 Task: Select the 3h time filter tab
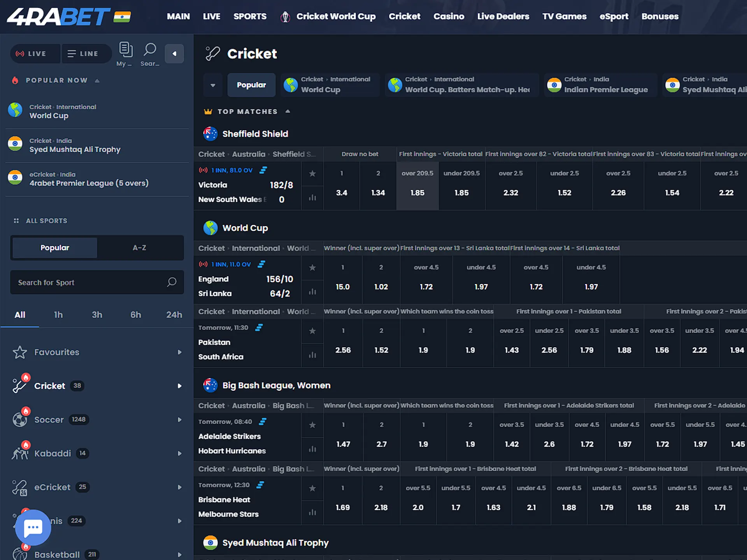pos(97,315)
